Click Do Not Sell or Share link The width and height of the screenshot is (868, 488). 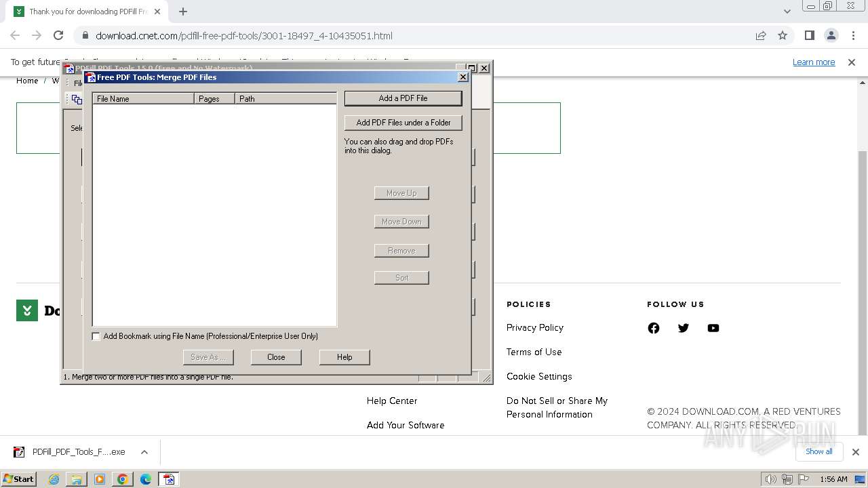557,407
